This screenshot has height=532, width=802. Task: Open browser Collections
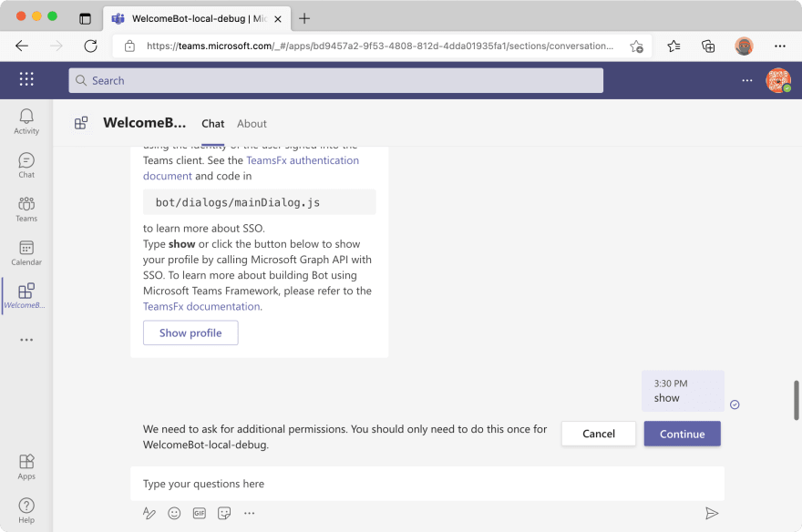(708, 46)
